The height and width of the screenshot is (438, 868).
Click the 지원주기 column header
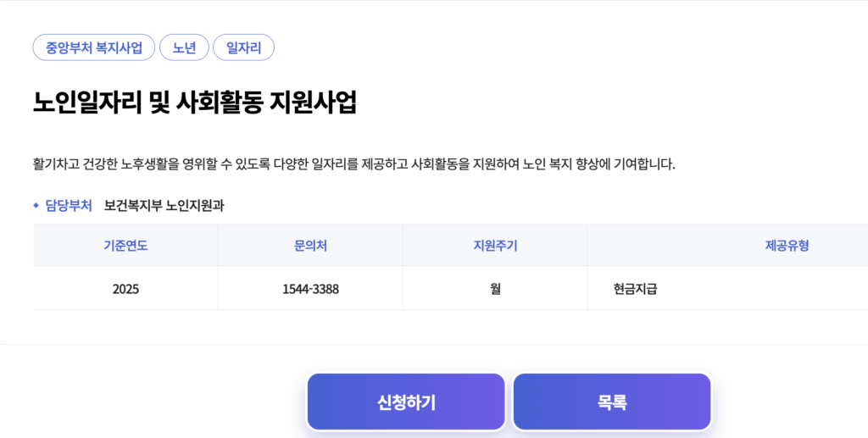coord(495,246)
